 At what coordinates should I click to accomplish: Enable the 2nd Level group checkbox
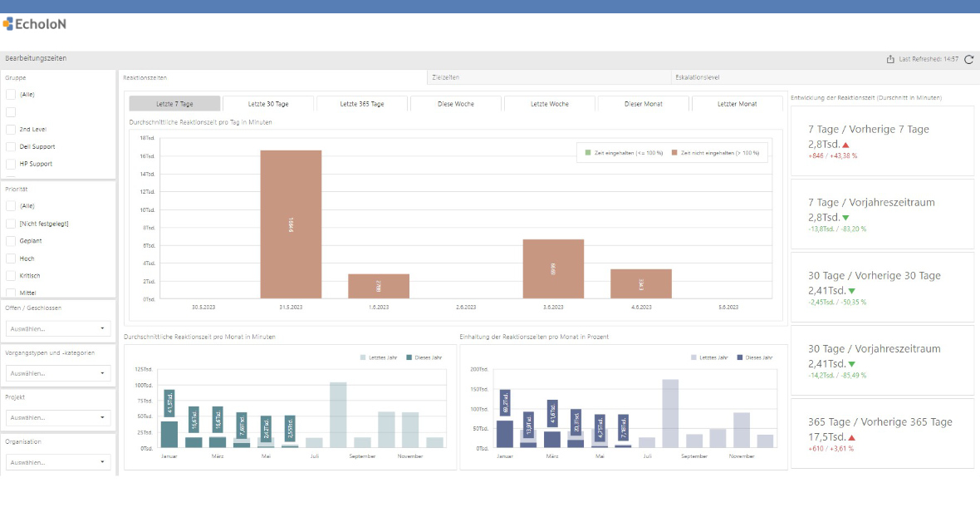coord(11,130)
